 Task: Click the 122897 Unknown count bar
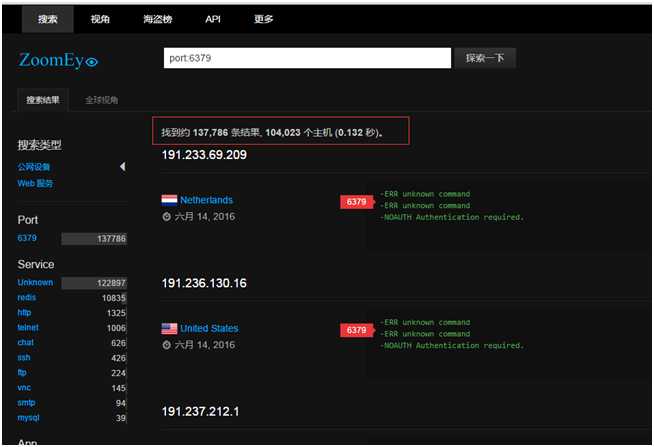coord(94,283)
